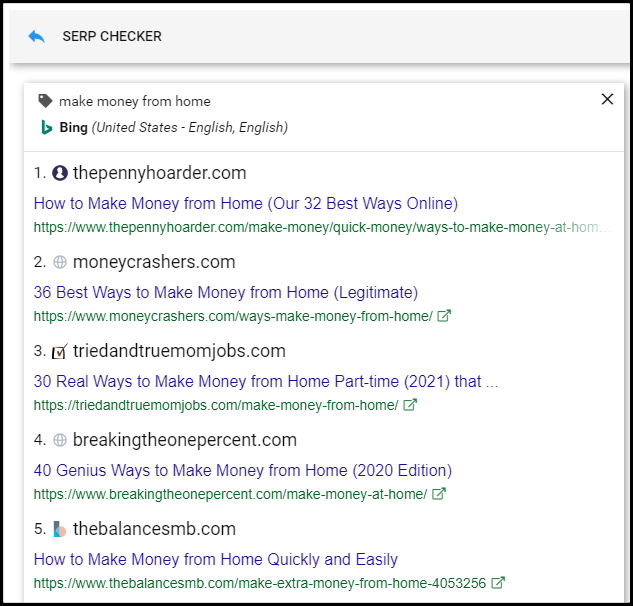Click the keyword tag icon
633x606 pixels.
[45, 101]
